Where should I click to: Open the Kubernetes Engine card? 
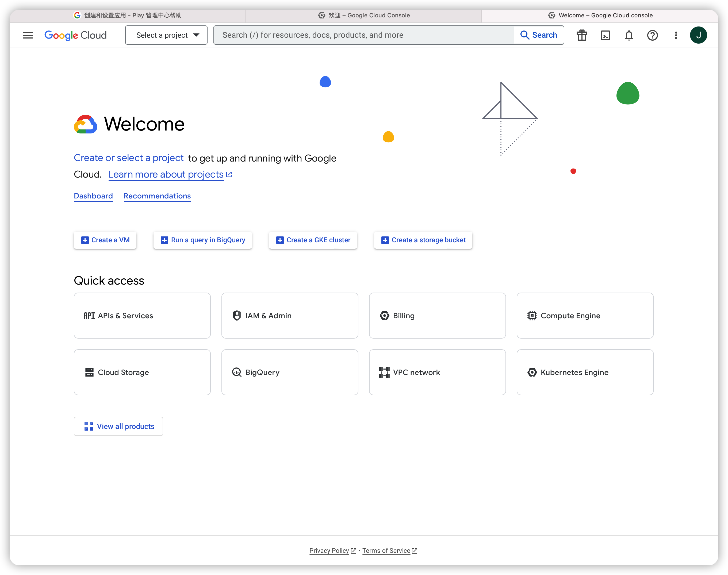(x=585, y=372)
